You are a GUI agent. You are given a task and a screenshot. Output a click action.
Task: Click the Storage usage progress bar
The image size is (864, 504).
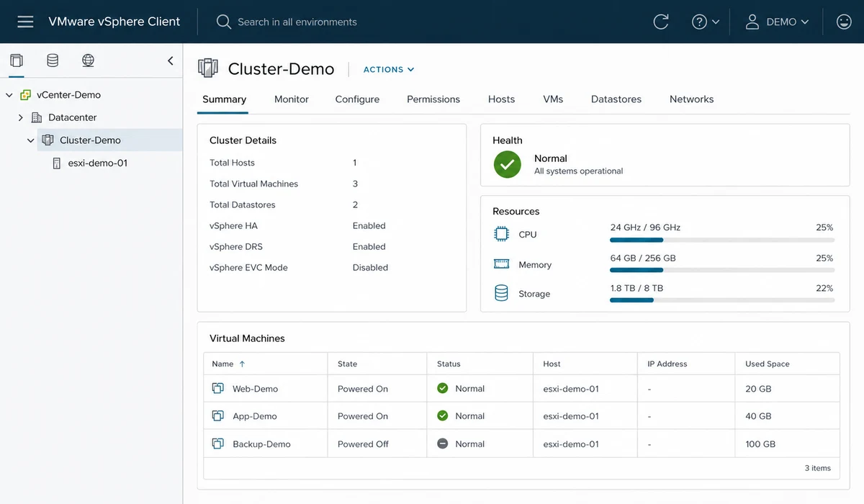(722, 300)
